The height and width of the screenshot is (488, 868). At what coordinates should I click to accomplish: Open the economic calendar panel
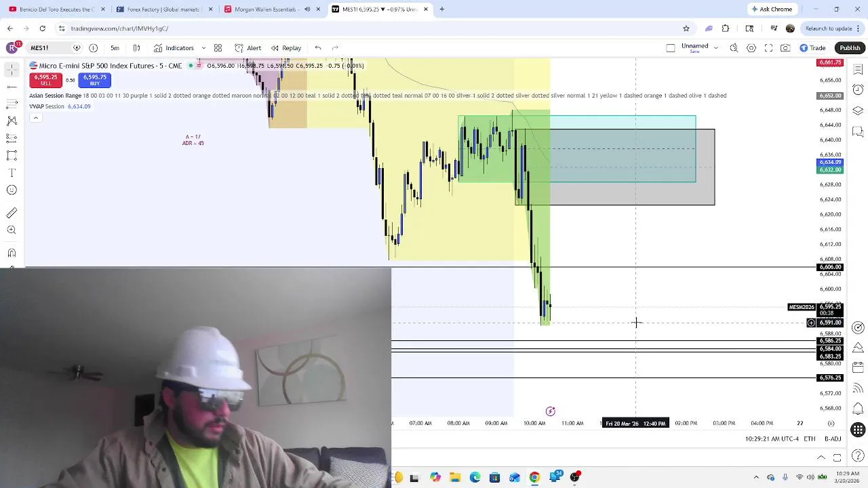tap(858, 368)
